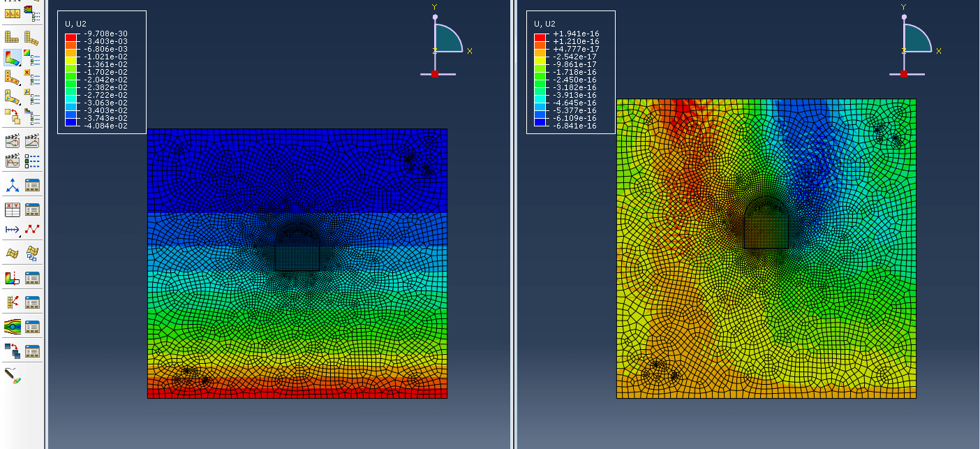The width and height of the screenshot is (980, 449).
Task: Select Plot Deformed Shape tool
Action: (x=31, y=37)
